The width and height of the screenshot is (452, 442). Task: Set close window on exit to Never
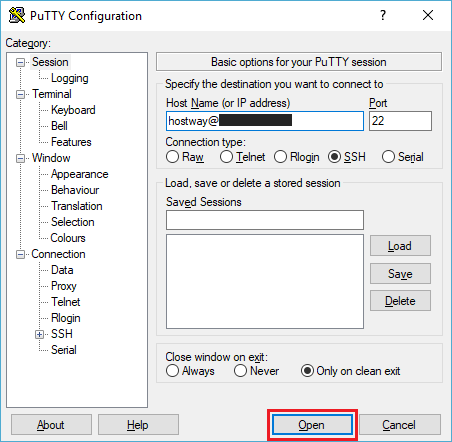coord(240,371)
